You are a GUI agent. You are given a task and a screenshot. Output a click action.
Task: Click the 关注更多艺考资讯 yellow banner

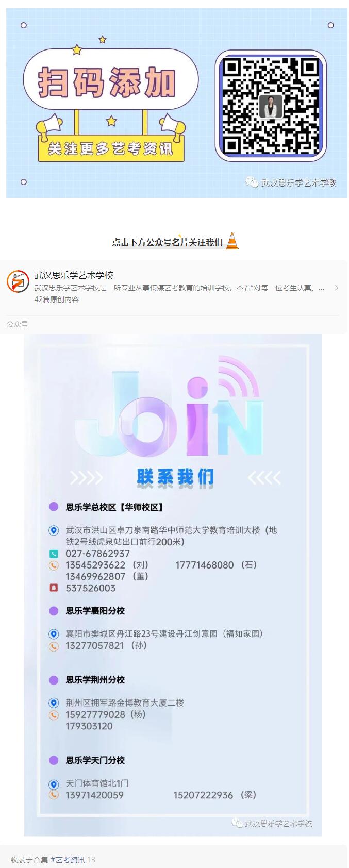pyautogui.click(x=111, y=149)
